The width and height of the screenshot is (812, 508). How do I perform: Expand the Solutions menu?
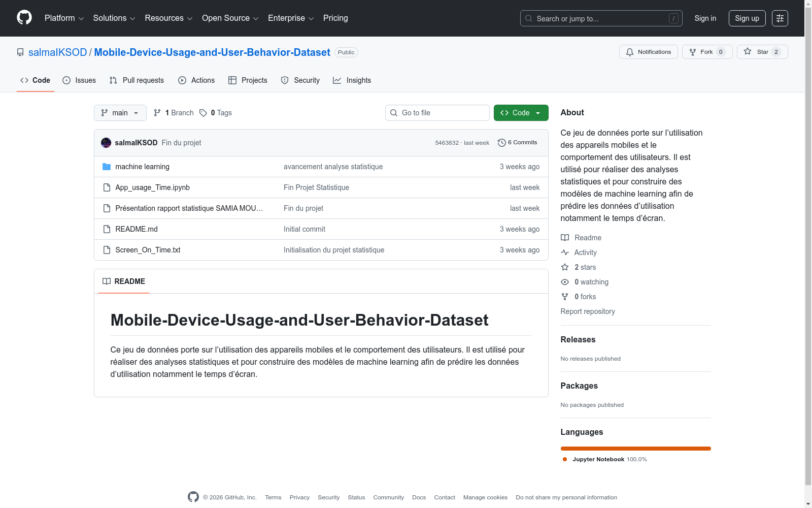click(x=114, y=18)
